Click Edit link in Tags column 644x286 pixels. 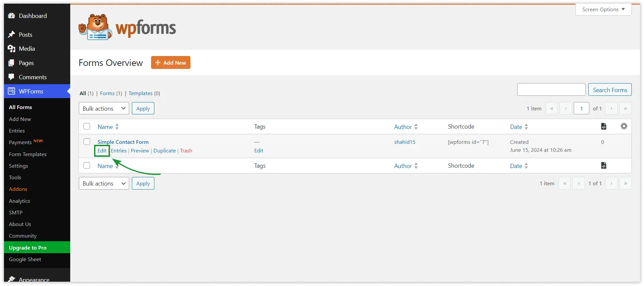point(259,150)
